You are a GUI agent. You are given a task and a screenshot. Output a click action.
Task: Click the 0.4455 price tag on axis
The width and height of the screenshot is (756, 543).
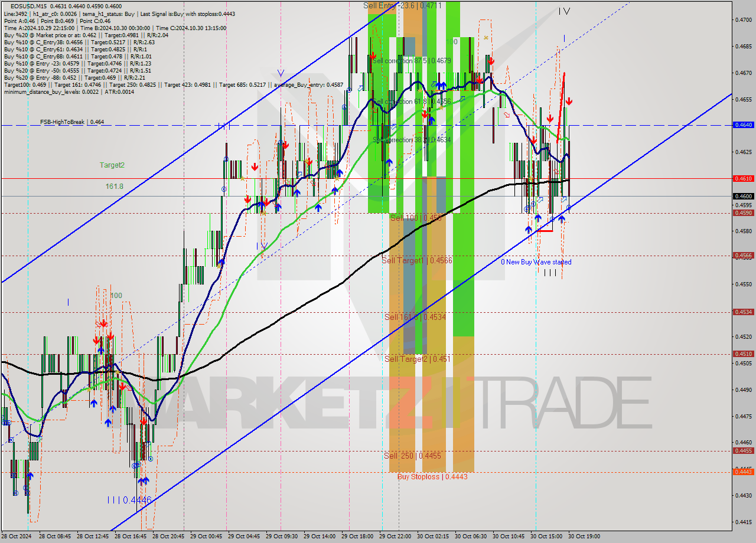tap(743, 451)
